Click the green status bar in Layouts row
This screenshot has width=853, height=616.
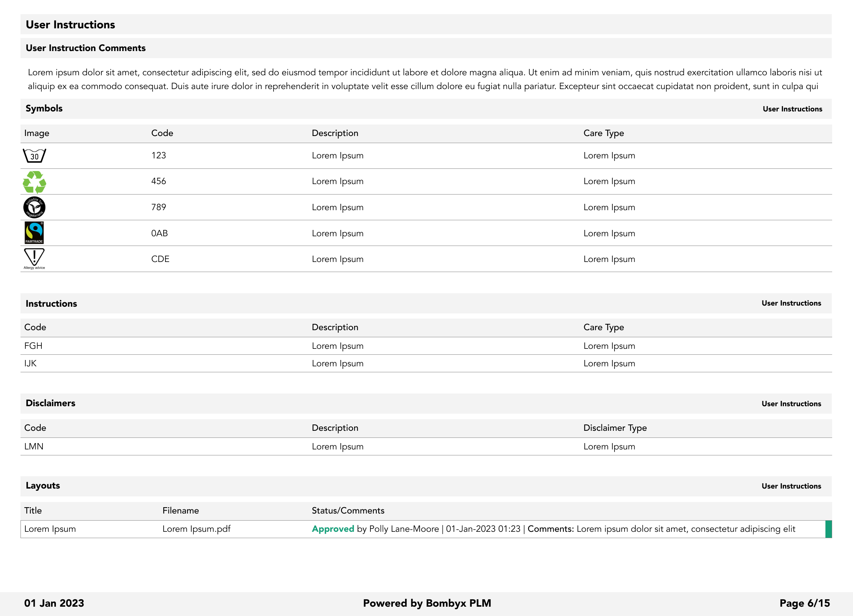828,529
